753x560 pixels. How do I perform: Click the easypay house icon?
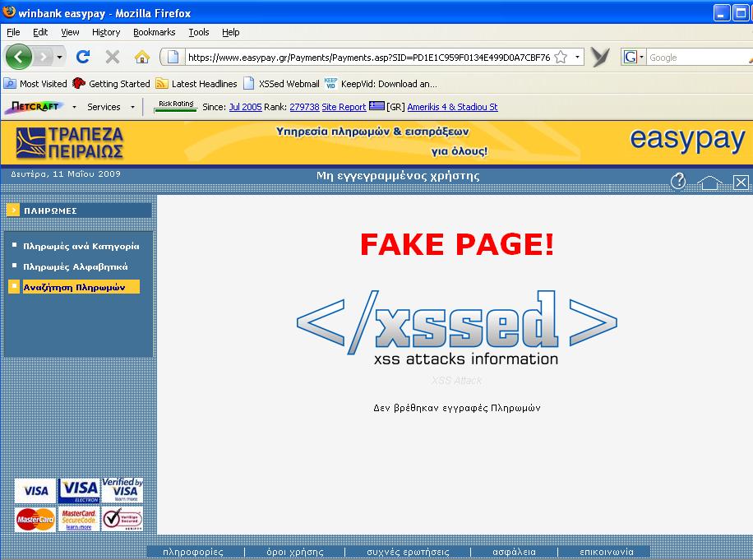click(709, 182)
